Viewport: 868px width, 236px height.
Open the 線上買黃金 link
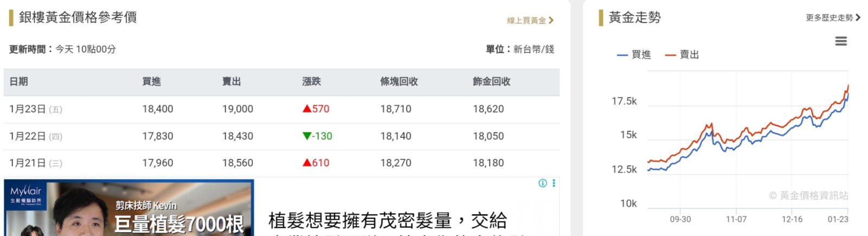[x=526, y=21]
